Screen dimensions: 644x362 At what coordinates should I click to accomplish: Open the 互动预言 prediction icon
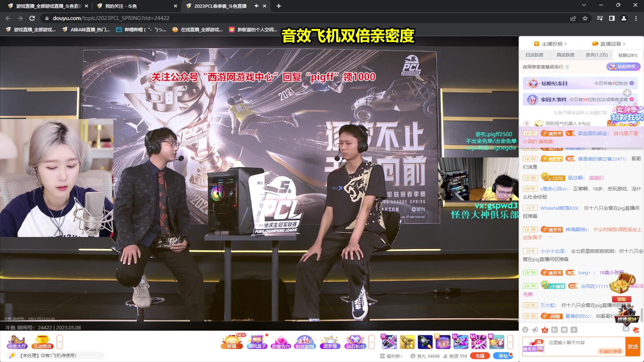click(x=42, y=342)
